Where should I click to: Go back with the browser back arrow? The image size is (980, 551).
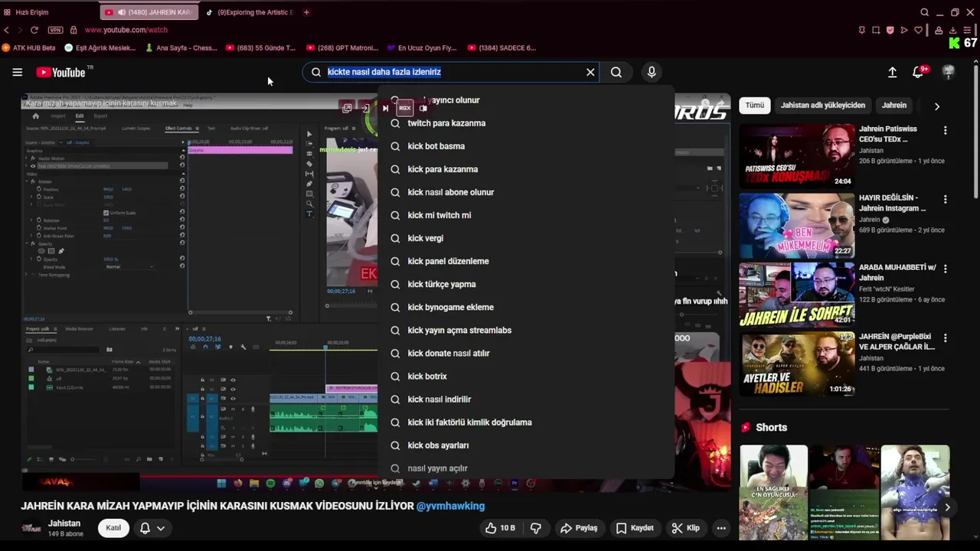point(6,30)
